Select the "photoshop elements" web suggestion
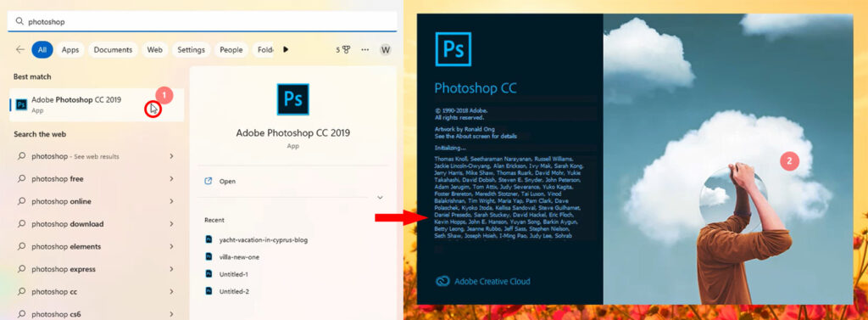 [96, 246]
